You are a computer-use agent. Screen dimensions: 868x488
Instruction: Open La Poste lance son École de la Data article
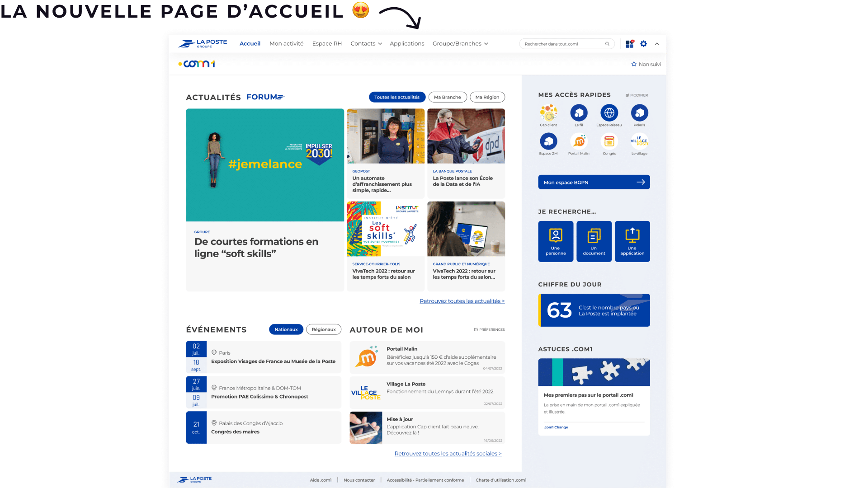click(466, 154)
